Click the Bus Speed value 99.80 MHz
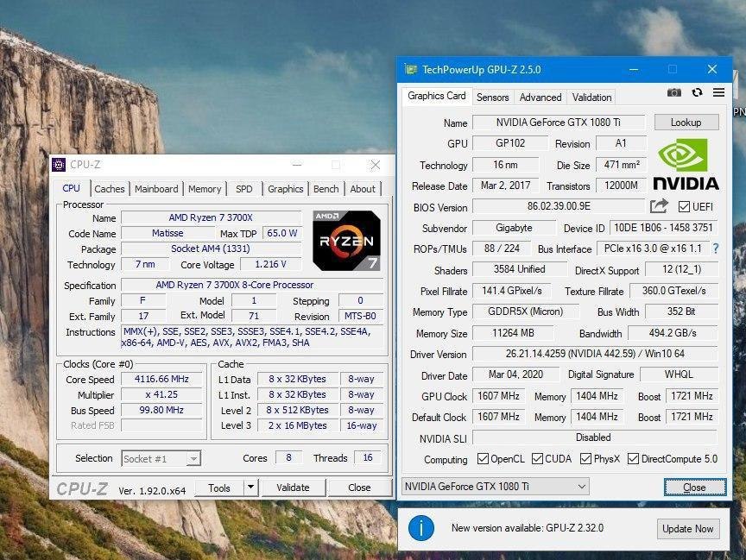Viewport: 746px width, 560px height. (161, 410)
